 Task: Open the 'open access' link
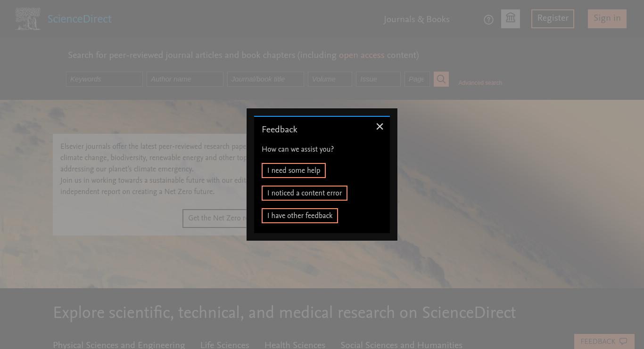[x=362, y=56]
